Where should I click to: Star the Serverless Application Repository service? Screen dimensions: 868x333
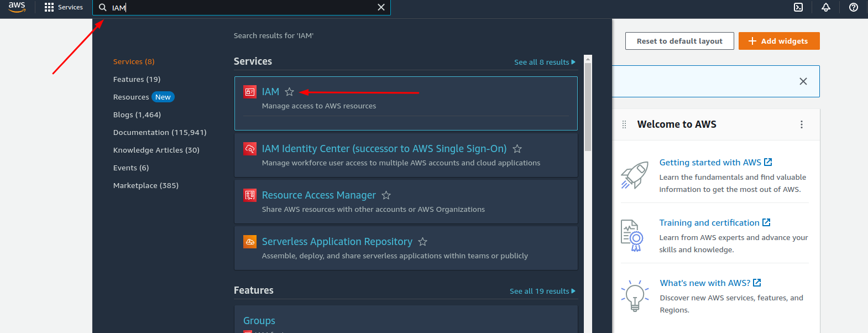422,242
